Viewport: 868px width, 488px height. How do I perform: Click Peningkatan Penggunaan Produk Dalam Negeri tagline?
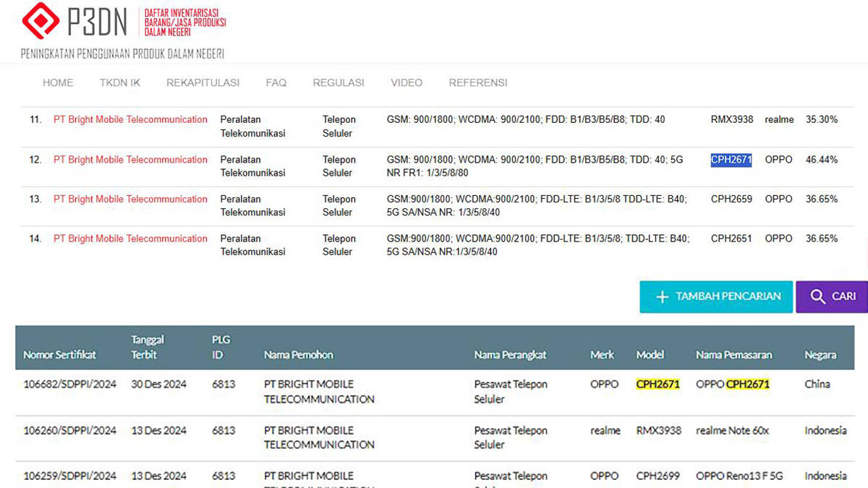coord(122,54)
